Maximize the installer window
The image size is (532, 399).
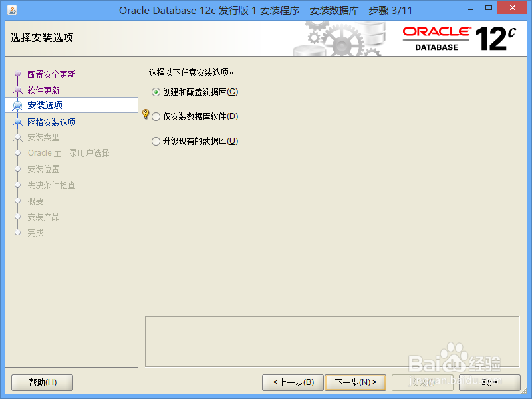click(489, 8)
